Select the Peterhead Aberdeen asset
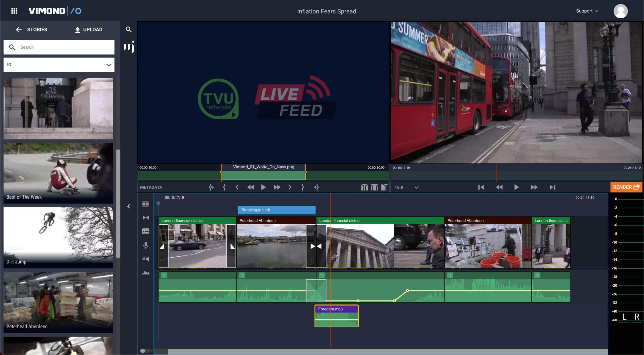Image resolution: width=644 pixels, height=355 pixels. coord(58,302)
